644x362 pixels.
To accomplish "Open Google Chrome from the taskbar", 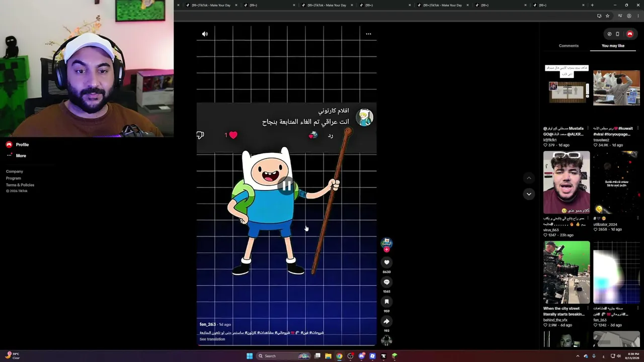I will 339,356.
